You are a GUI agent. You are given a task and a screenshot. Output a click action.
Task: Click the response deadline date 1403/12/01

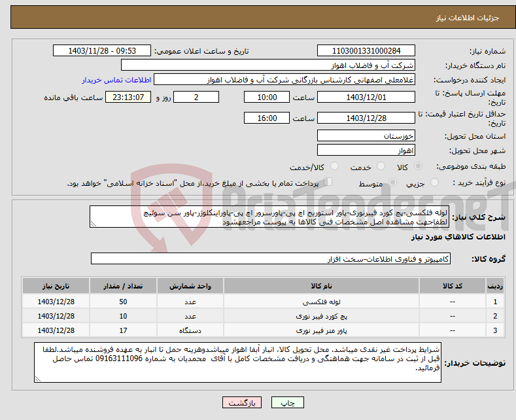366,97
